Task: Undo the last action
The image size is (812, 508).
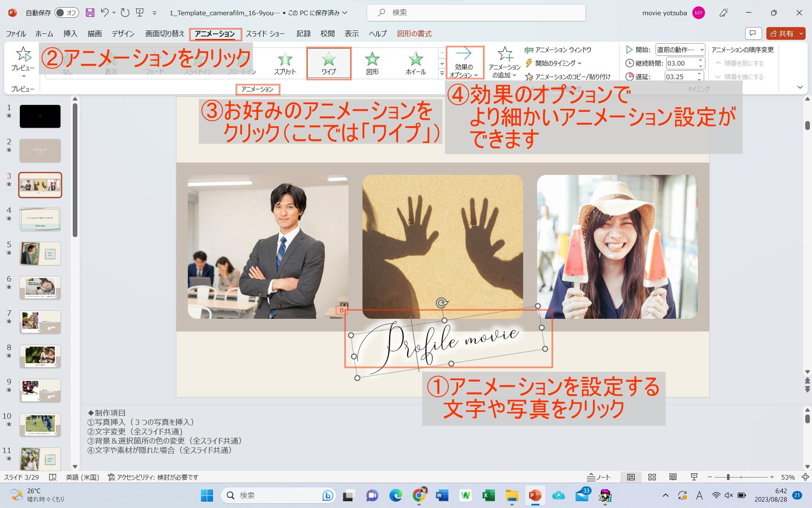Action: coord(104,13)
